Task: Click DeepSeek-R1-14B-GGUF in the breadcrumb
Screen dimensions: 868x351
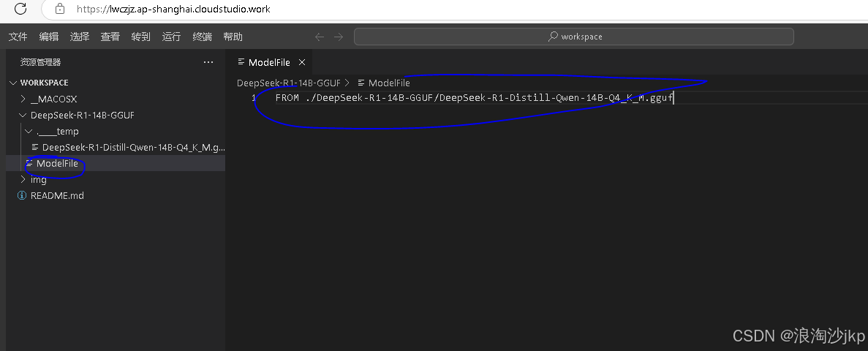Action: click(288, 83)
